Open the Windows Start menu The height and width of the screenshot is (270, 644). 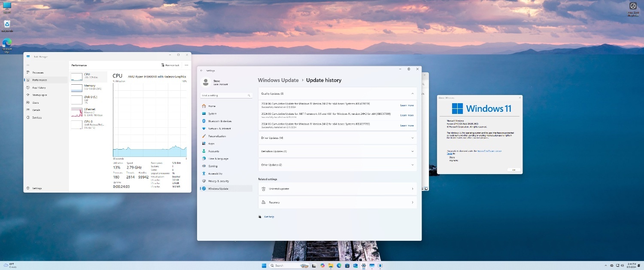264,266
